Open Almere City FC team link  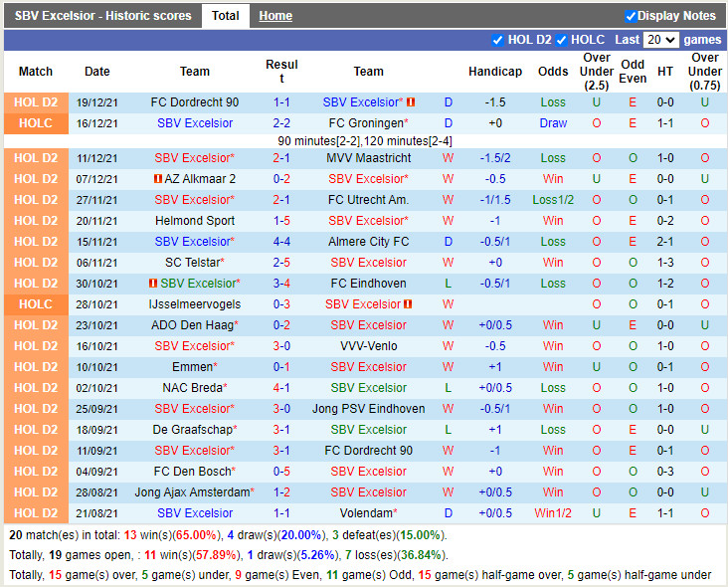(368, 242)
